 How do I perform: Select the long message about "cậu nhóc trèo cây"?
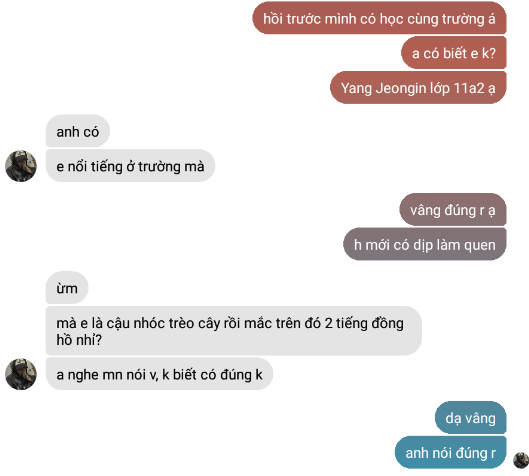[x=234, y=331]
